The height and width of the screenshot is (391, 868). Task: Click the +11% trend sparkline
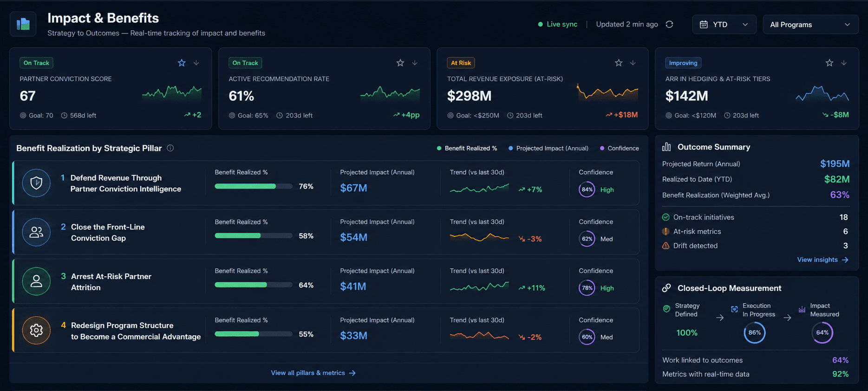tap(479, 287)
